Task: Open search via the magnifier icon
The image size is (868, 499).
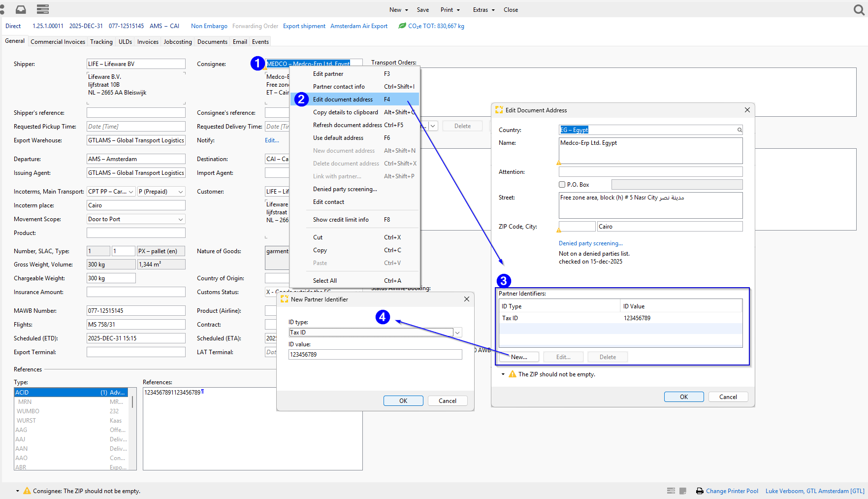Action: point(859,10)
